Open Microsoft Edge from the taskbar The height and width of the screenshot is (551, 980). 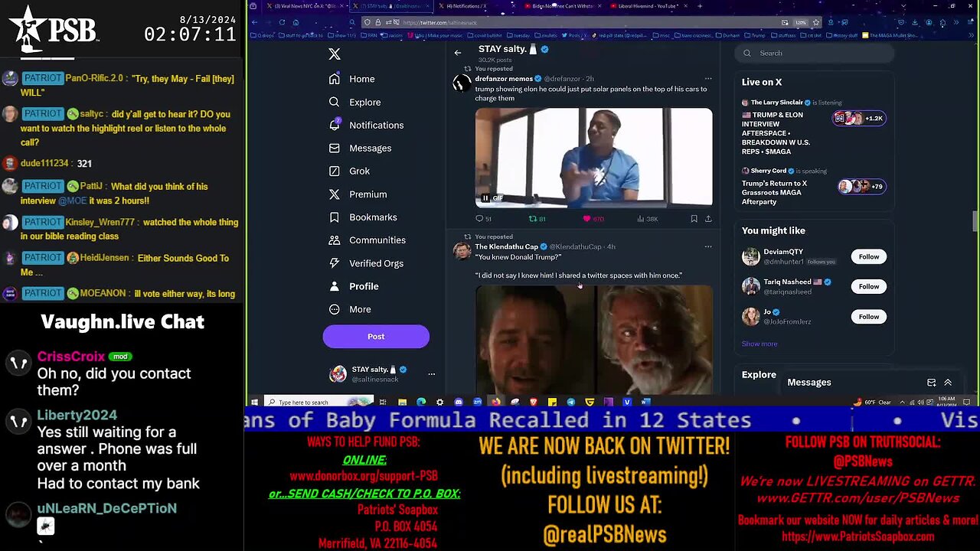421,402
